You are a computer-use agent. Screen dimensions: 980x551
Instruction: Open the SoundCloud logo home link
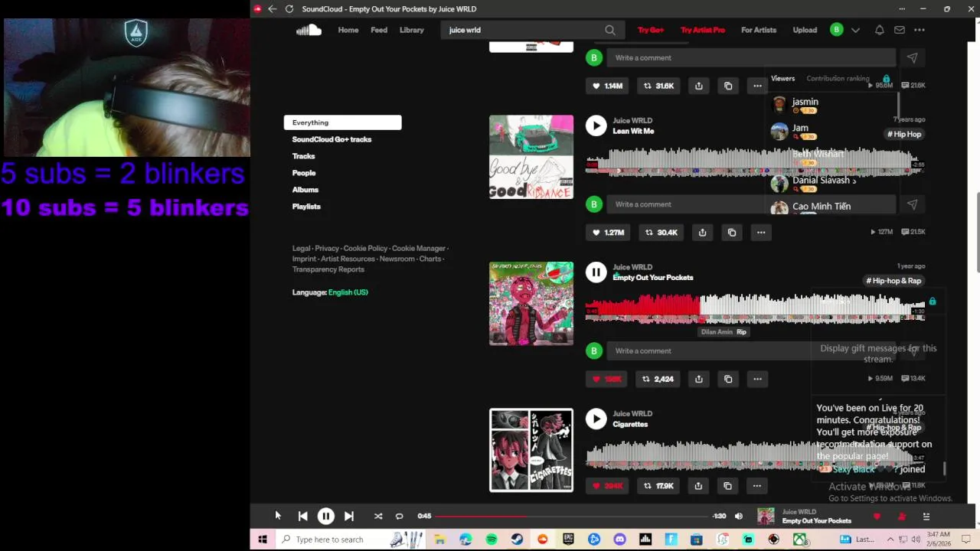[x=309, y=30]
